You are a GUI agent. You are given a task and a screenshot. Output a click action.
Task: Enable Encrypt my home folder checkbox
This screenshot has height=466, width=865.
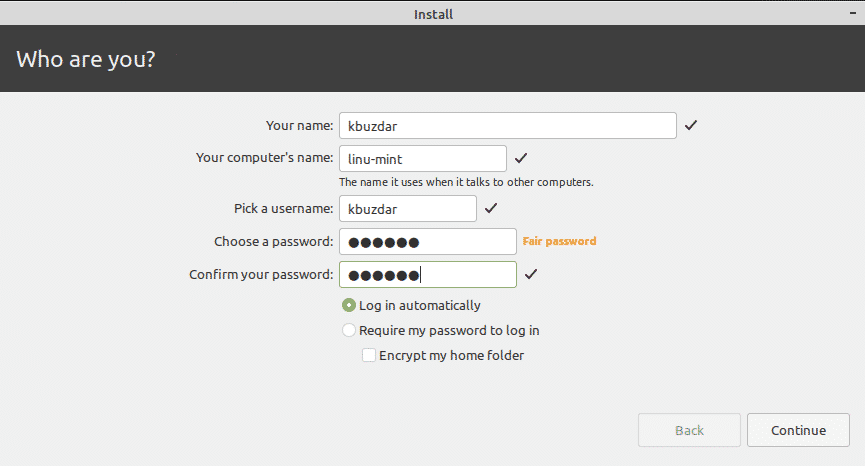(x=369, y=355)
